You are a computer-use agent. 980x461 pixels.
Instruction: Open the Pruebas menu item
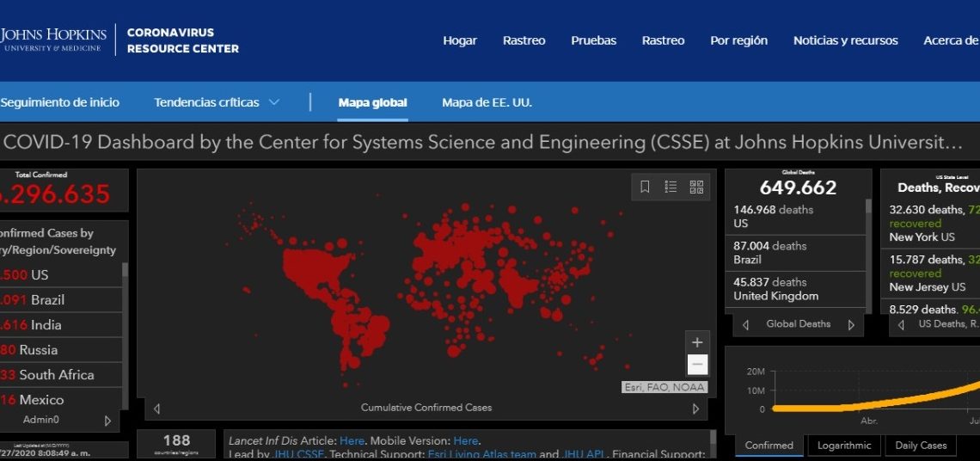coord(594,40)
